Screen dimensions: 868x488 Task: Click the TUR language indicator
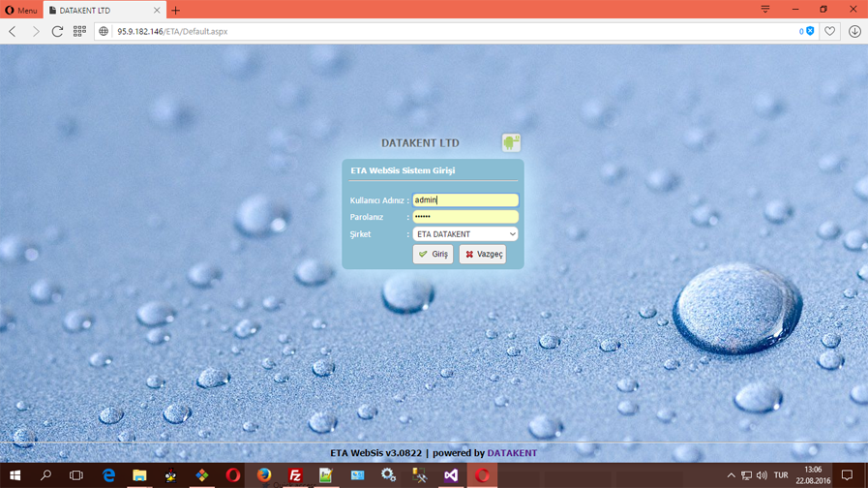[781, 475]
